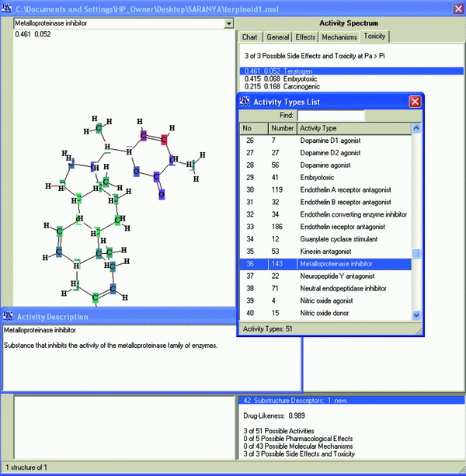The height and width of the screenshot is (476, 466).
Task: Click the list scrollbar up arrow
Action: tap(416, 128)
